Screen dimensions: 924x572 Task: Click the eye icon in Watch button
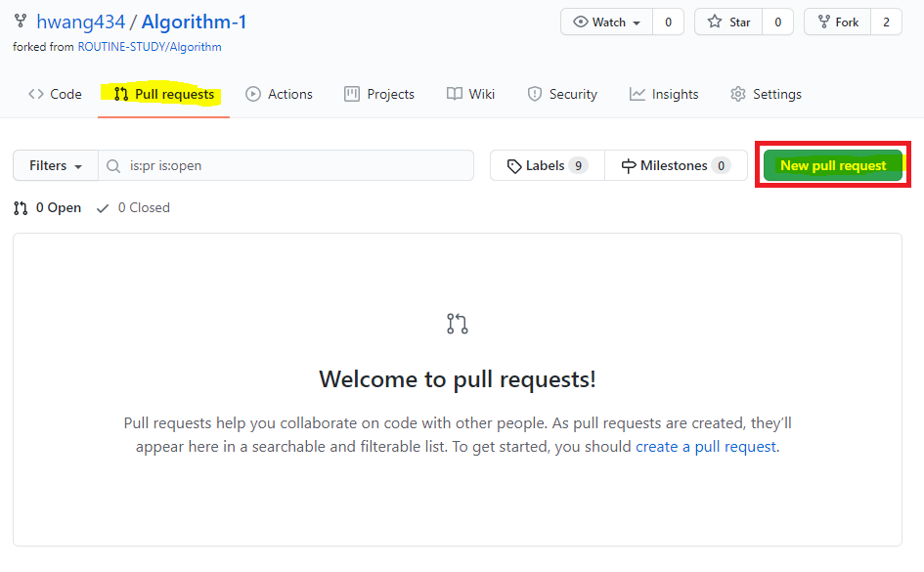[x=581, y=22]
